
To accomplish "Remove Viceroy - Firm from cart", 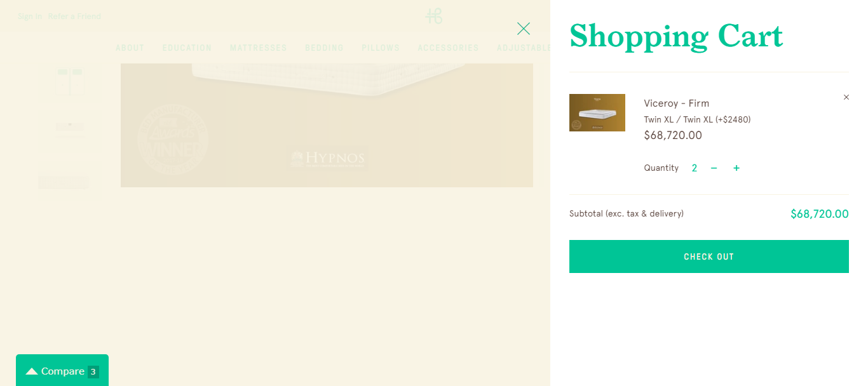I will click(x=846, y=97).
